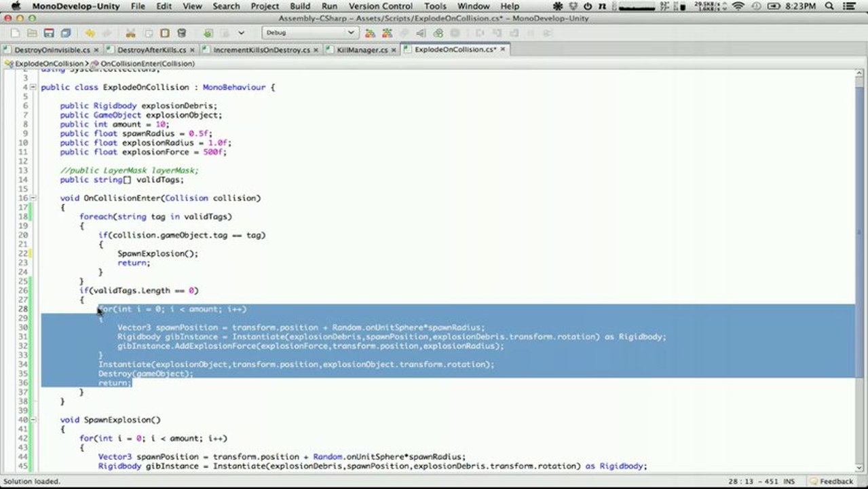Collapse the class fold marker at line 4

coord(34,88)
